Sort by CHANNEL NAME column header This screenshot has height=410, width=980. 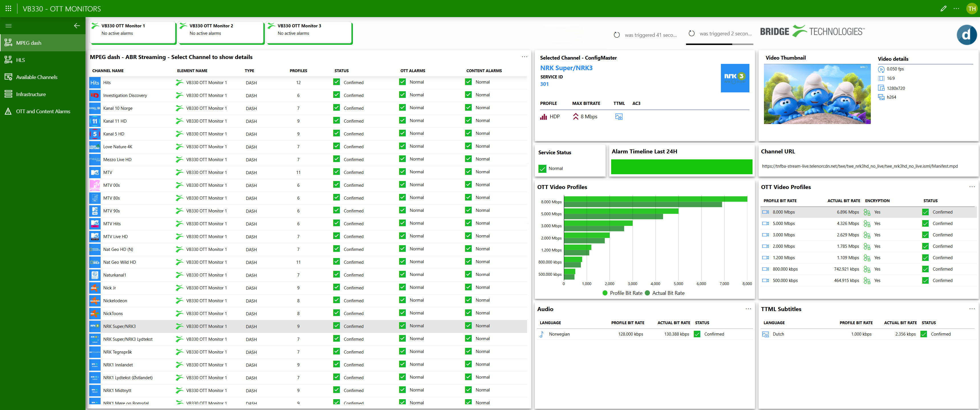pyautogui.click(x=108, y=71)
